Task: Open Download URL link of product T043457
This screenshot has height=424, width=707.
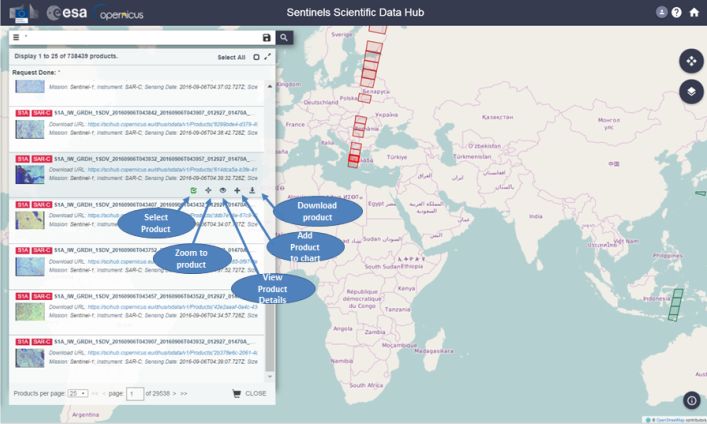Action: coord(173,307)
